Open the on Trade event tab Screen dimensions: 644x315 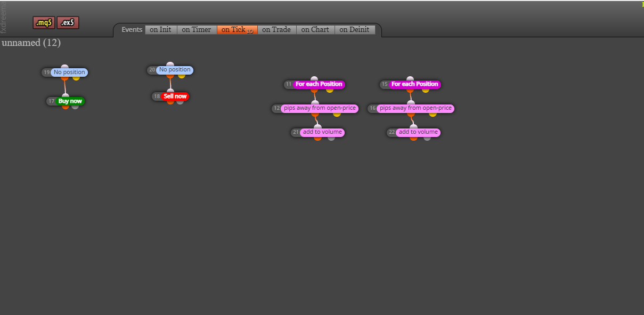[276, 30]
